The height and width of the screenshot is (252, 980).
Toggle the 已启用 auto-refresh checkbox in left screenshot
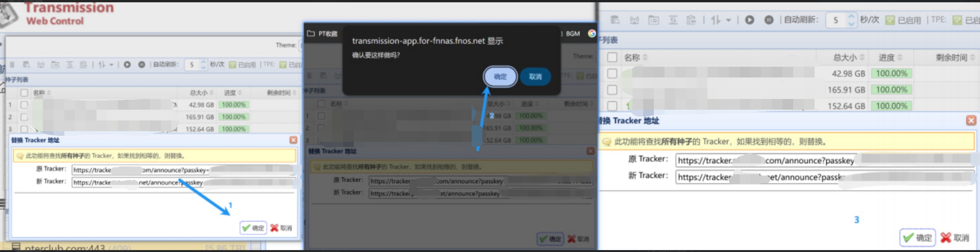pos(232,64)
